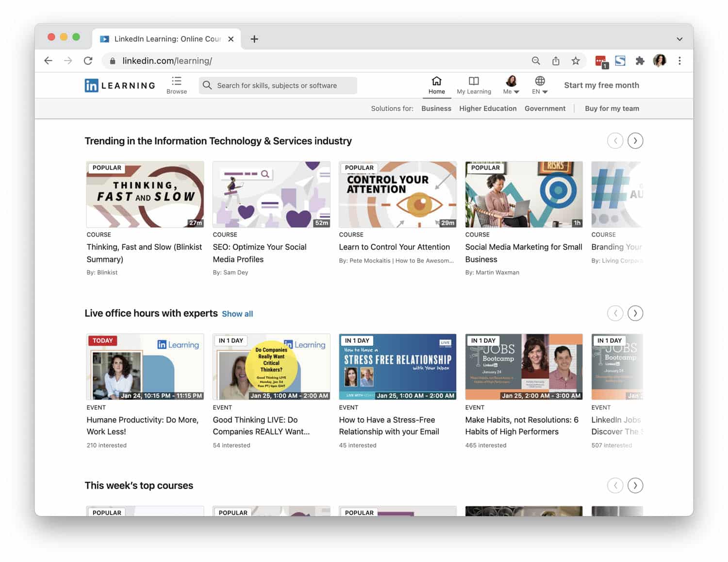Image resolution: width=728 pixels, height=562 pixels.
Task: Click By: Sam Dey author text
Action: click(231, 272)
